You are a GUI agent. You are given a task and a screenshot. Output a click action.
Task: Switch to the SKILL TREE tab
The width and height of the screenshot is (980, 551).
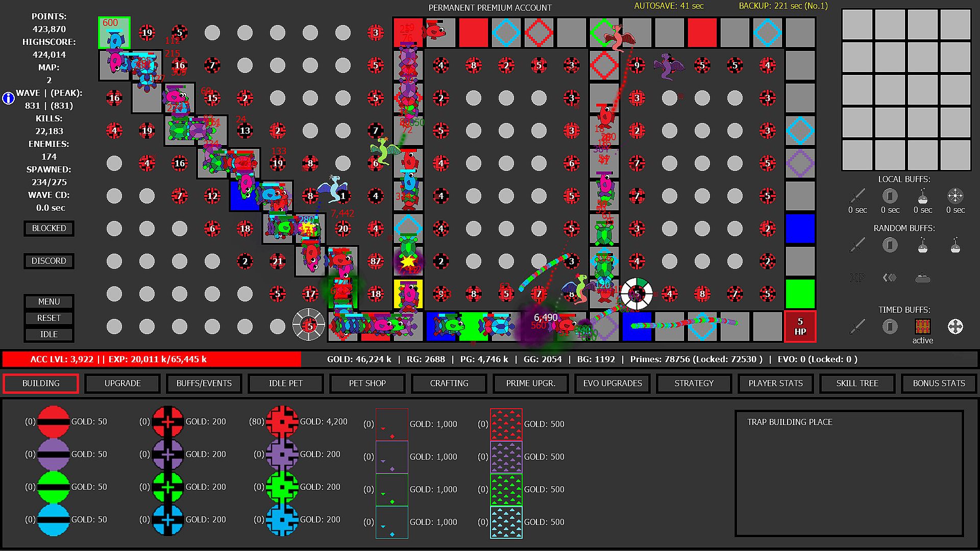tap(857, 383)
